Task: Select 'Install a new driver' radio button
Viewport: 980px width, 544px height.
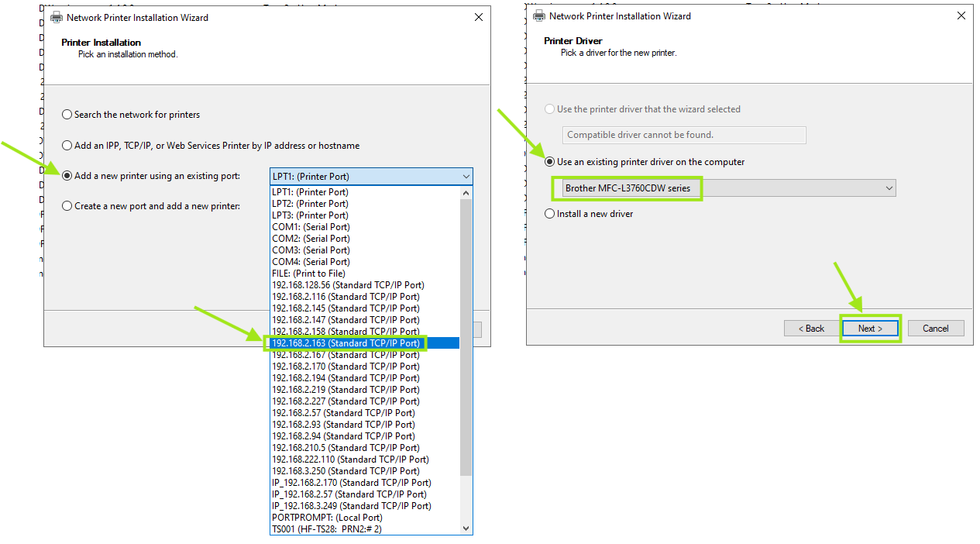Action: [550, 214]
